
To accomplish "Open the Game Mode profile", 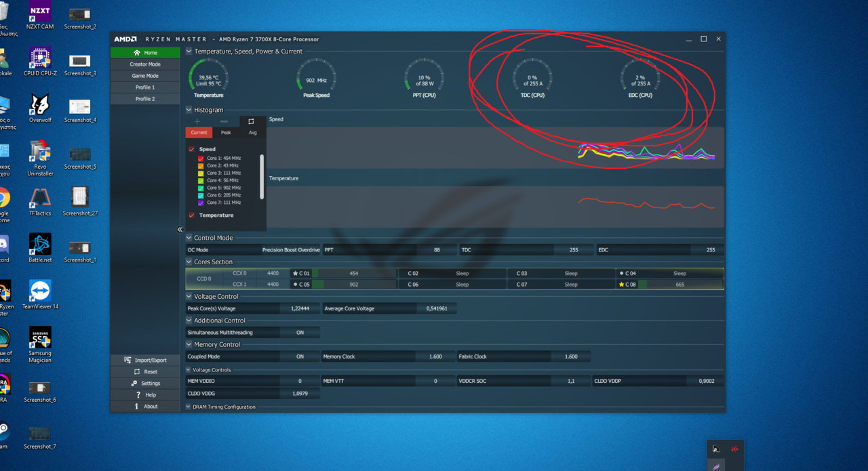I will (145, 76).
